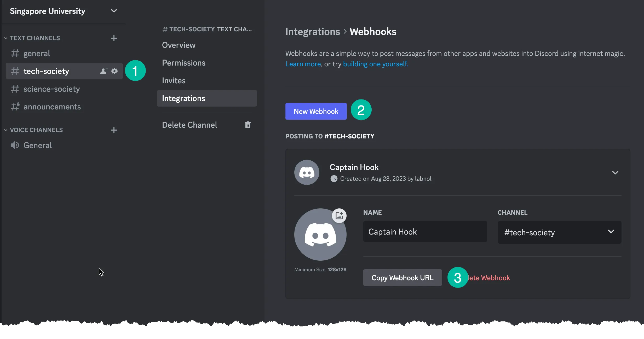Collapse the Singapore University server menu
644x339 pixels.
click(x=114, y=11)
